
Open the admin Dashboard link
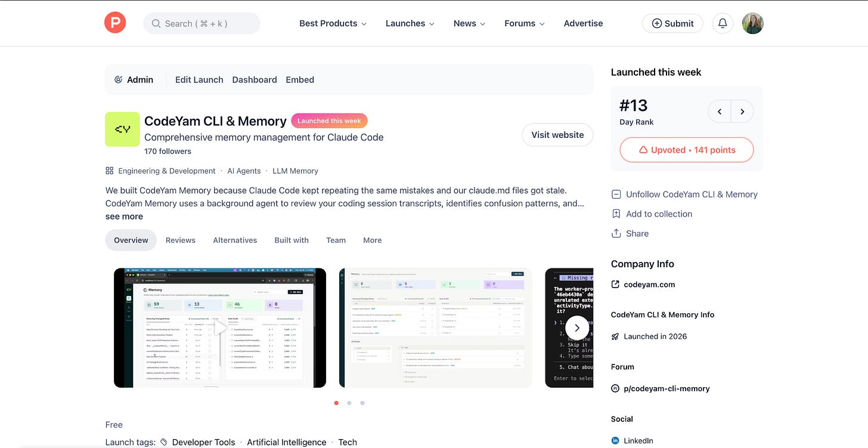tap(255, 79)
